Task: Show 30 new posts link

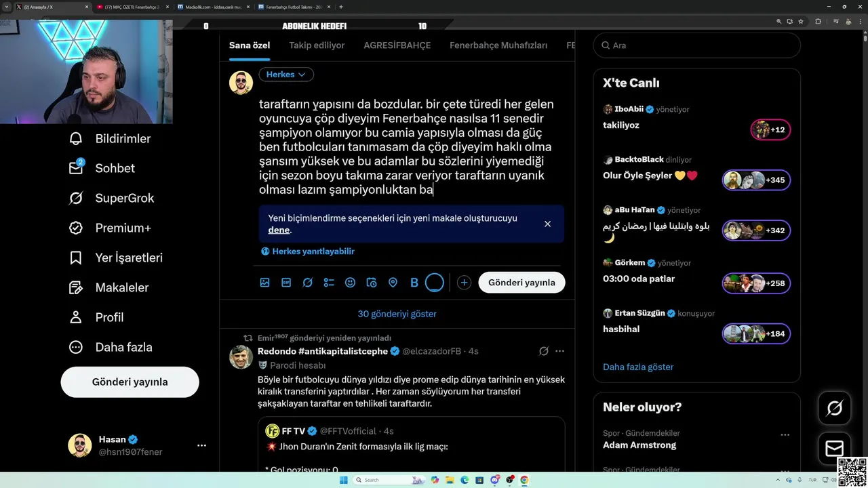Action: point(397,314)
